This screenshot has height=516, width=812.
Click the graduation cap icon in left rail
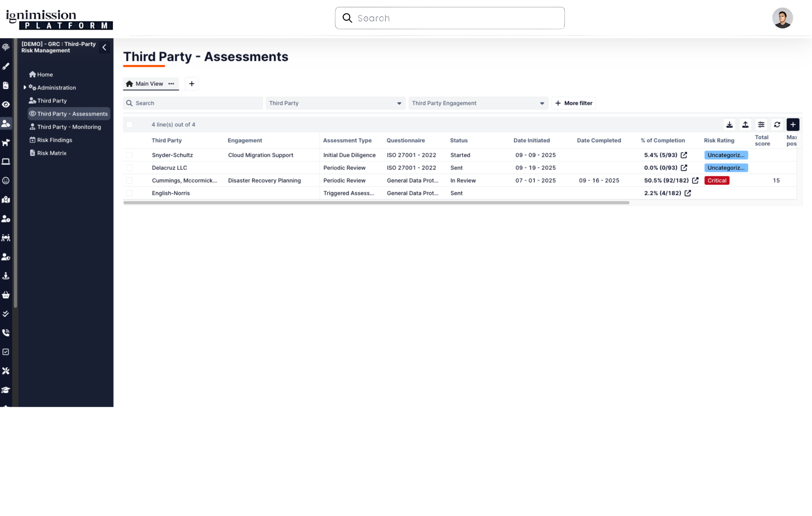pyautogui.click(x=6, y=390)
